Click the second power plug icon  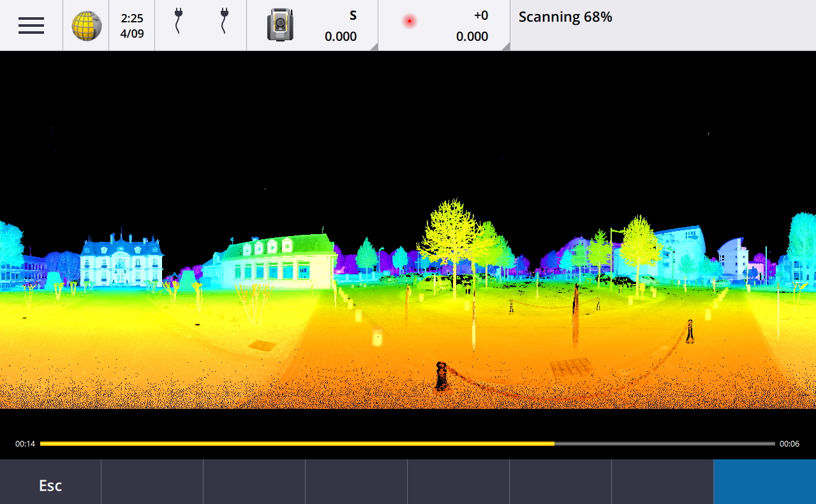point(223,21)
